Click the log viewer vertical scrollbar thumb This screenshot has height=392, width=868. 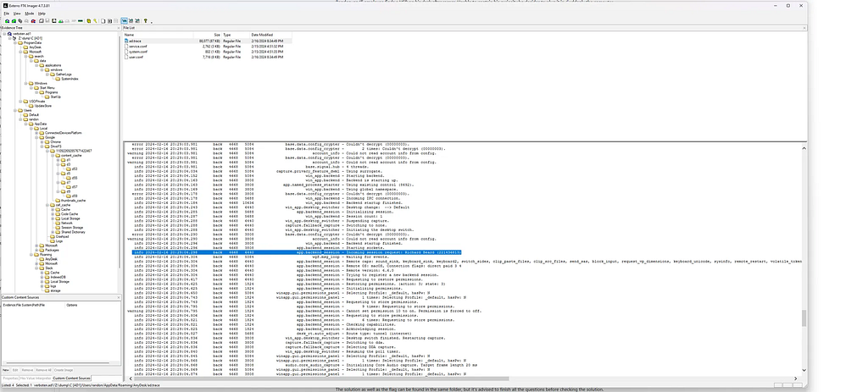pos(804,317)
